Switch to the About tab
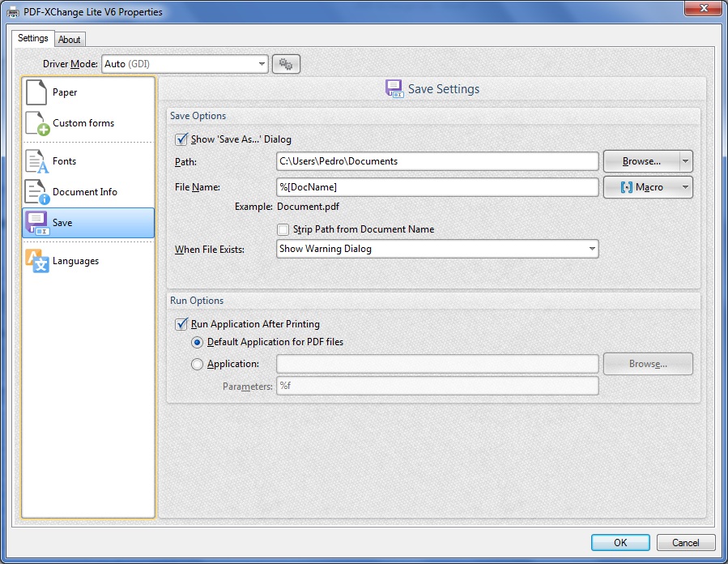 (x=69, y=39)
